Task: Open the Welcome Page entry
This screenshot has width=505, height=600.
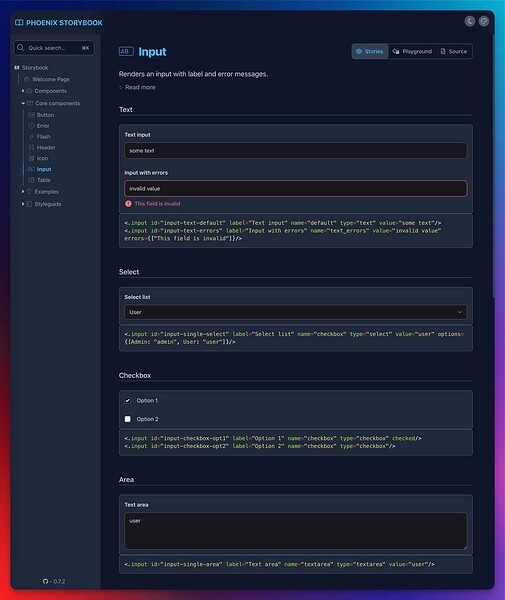Action: coord(51,79)
